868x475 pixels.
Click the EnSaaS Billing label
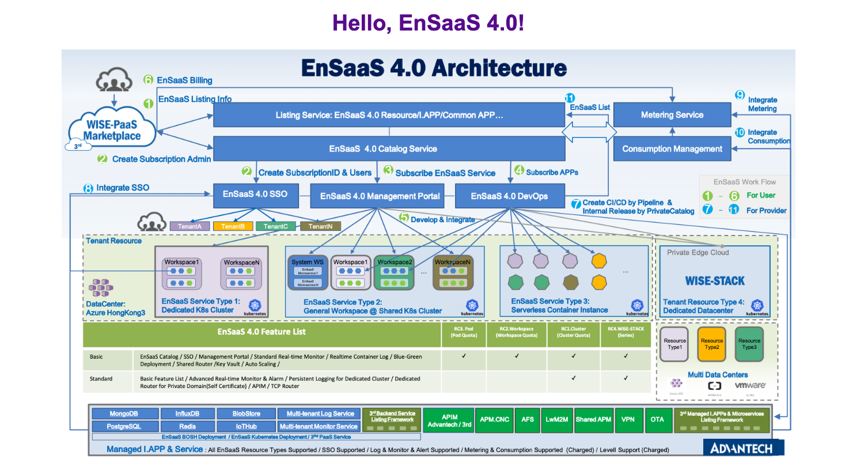pyautogui.click(x=184, y=81)
